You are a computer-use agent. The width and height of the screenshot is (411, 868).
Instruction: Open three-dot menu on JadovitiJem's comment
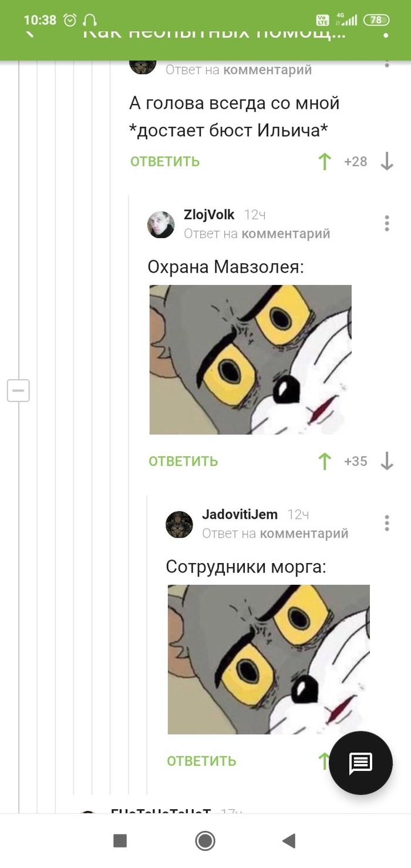point(387,523)
